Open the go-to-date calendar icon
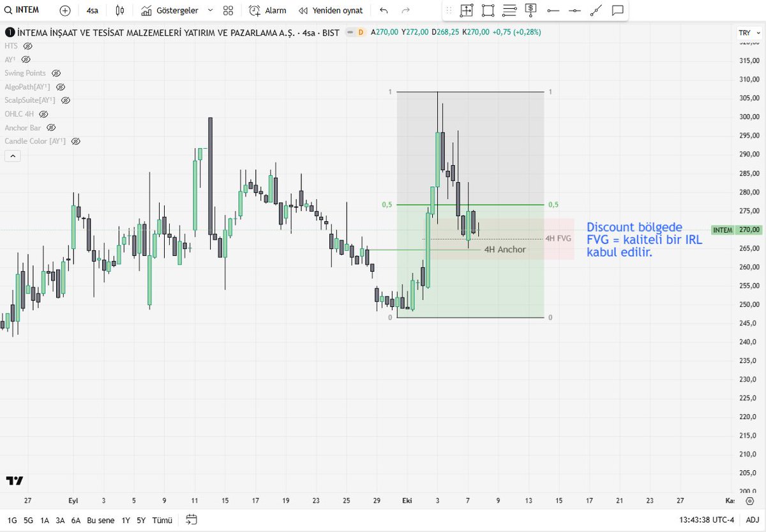766x532 pixels. pyautogui.click(x=191, y=519)
